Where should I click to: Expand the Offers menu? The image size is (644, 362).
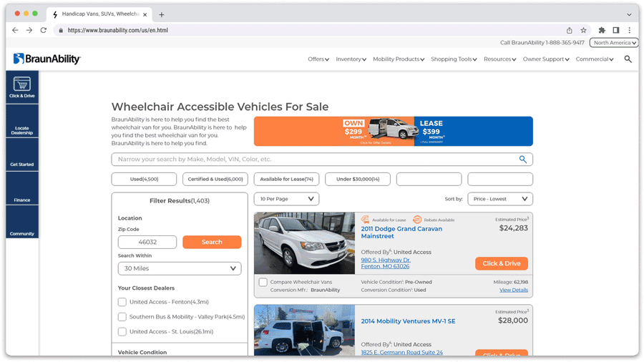(x=318, y=59)
